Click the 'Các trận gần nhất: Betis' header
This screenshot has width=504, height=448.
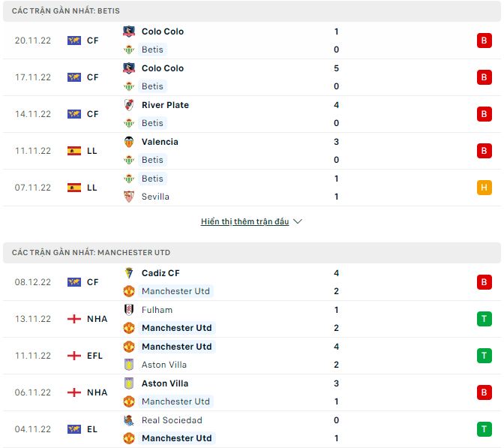click(x=66, y=11)
